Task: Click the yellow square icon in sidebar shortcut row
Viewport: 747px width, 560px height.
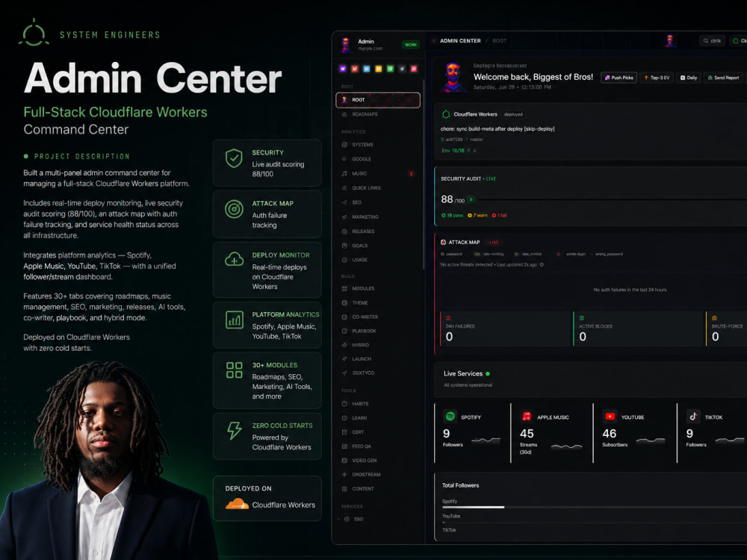Action: tap(378, 69)
